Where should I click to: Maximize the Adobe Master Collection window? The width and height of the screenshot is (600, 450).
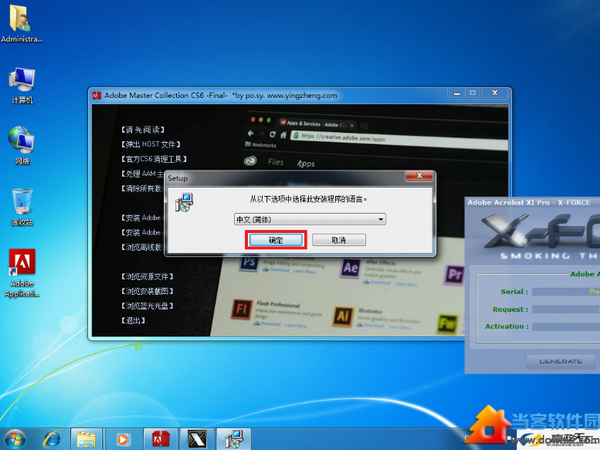click(473, 93)
